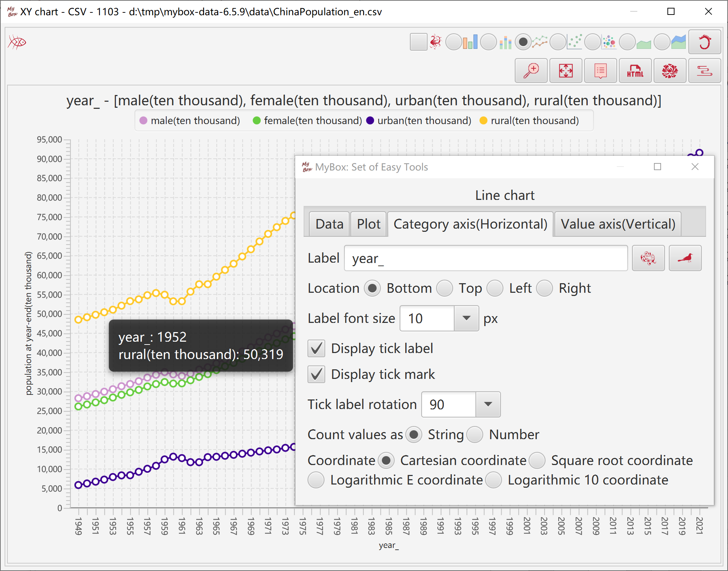
Task: Maximize the MyBox Line chart dialog
Action: [658, 167]
